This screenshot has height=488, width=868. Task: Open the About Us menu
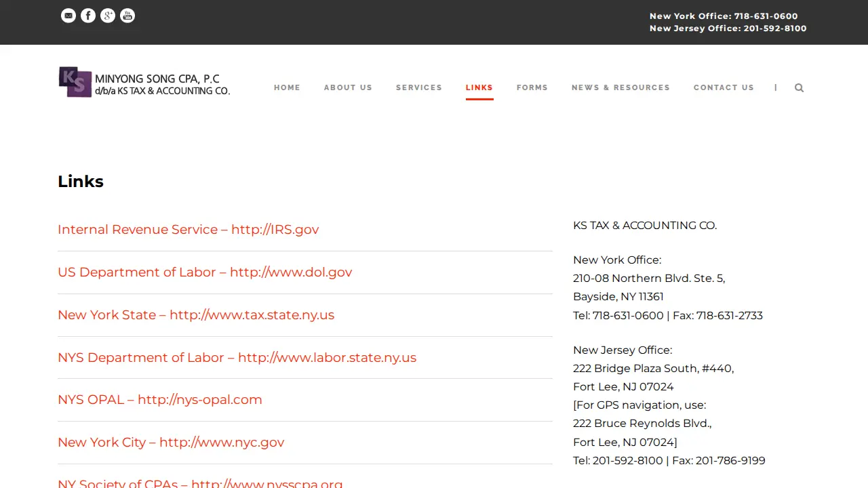pos(348,87)
